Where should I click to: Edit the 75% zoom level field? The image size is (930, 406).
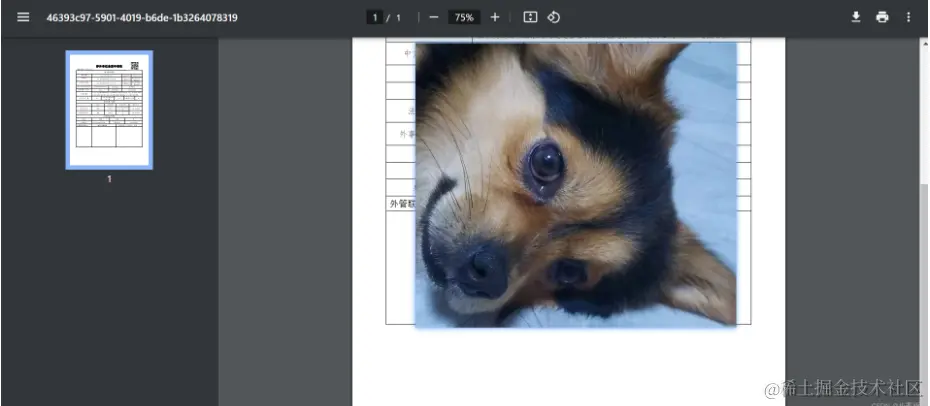point(464,17)
